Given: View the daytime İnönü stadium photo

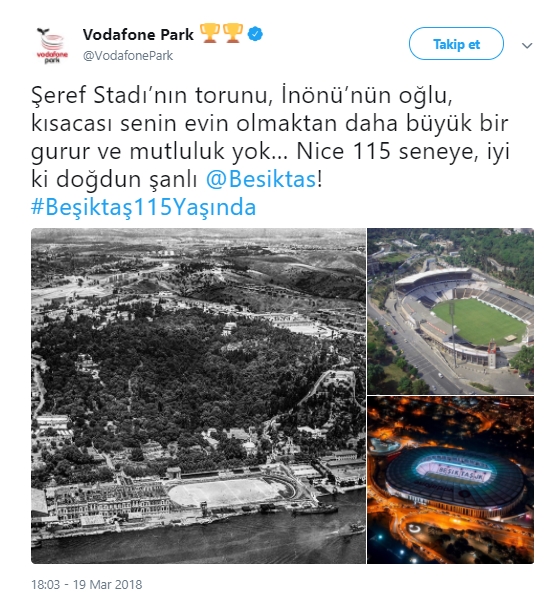Looking at the screenshot, I should [x=450, y=311].
